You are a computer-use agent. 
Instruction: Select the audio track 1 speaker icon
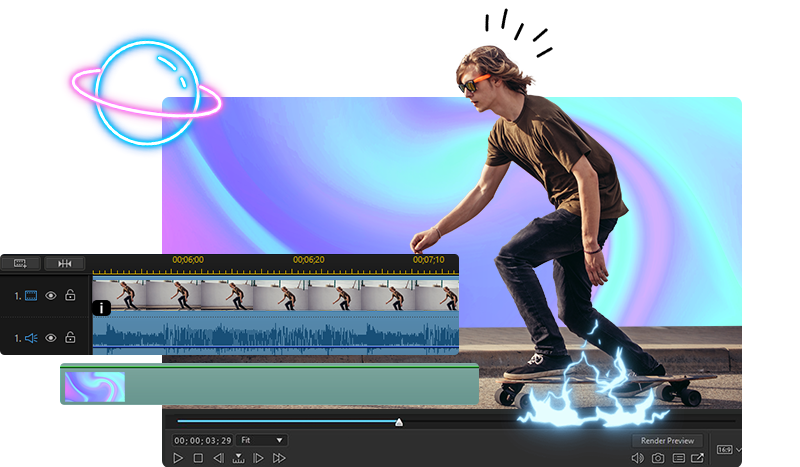pyautogui.click(x=31, y=338)
